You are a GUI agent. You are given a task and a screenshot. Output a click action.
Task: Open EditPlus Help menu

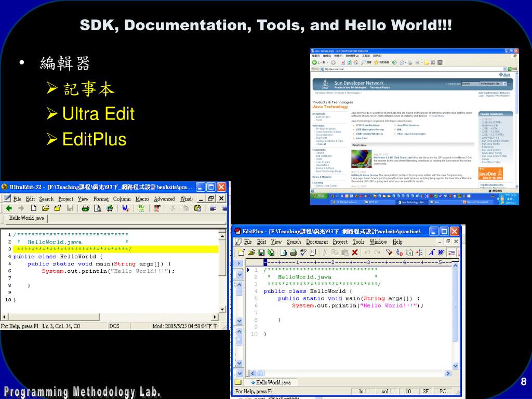(x=397, y=242)
